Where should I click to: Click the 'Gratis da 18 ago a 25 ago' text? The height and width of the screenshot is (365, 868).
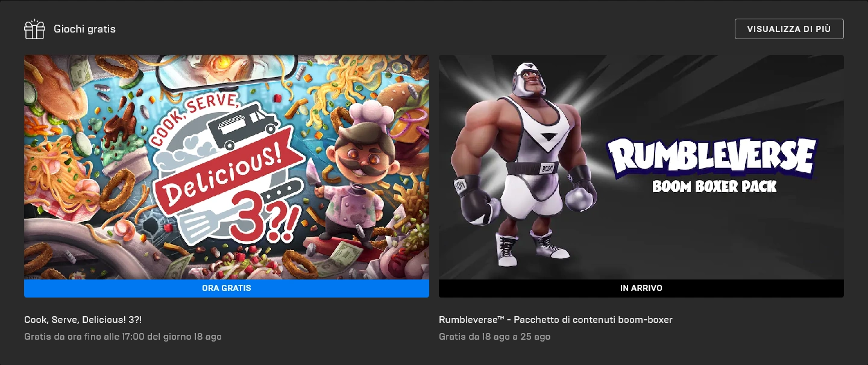pos(494,337)
